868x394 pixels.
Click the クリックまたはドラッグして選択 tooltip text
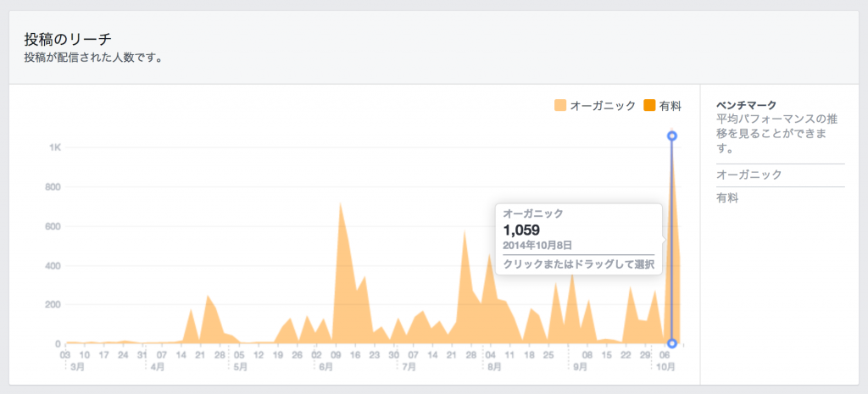tap(579, 264)
